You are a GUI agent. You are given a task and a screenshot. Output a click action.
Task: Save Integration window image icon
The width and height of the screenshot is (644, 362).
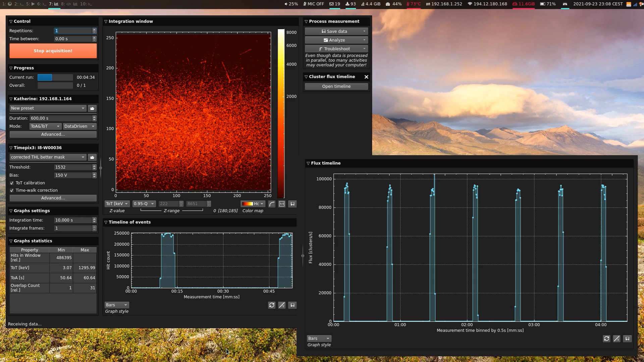(x=292, y=204)
